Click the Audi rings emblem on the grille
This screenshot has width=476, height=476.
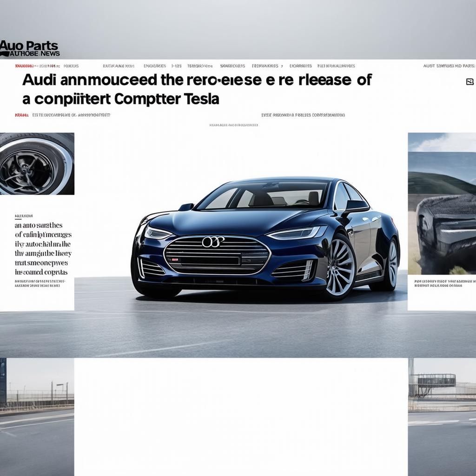[213, 241]
